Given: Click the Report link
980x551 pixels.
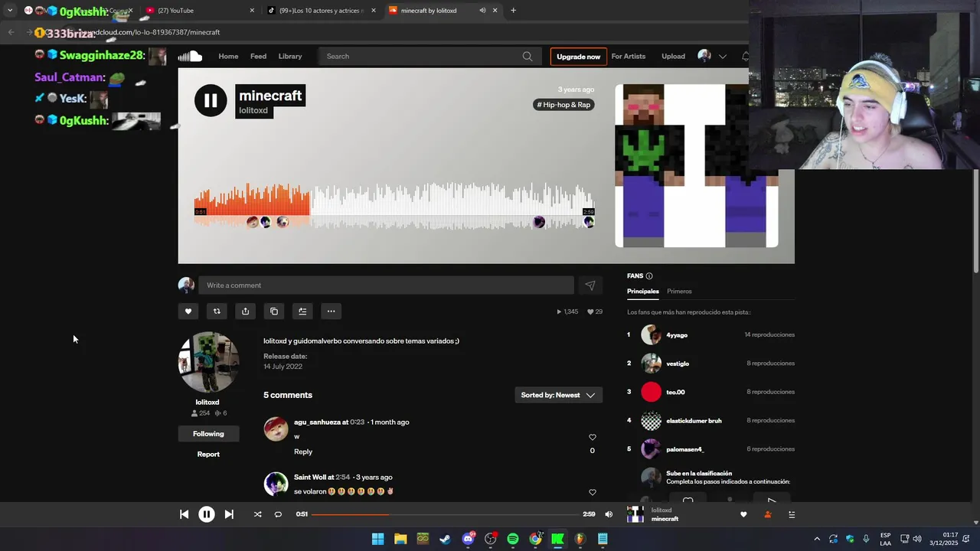Looking at the screenshot, I should coord(208,455).
